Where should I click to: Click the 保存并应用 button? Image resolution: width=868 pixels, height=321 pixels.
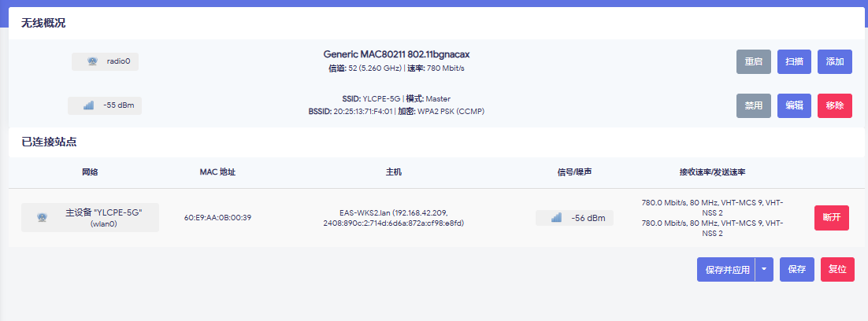726,269
